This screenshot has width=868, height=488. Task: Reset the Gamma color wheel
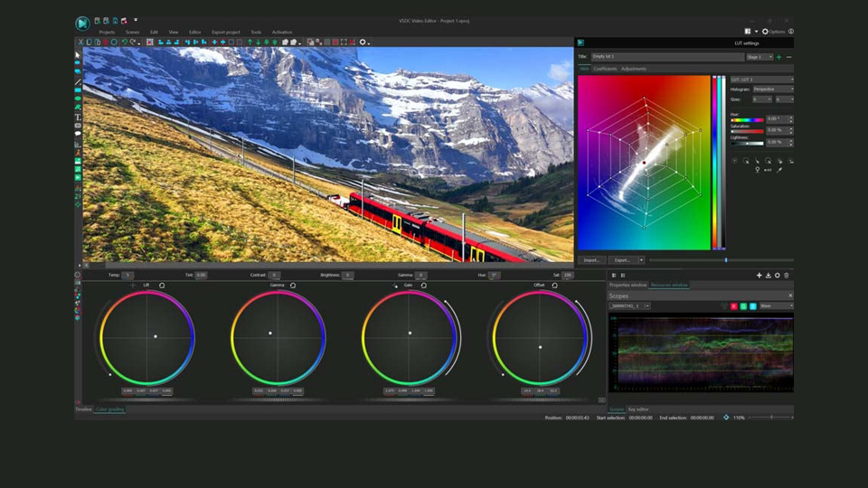293,286
